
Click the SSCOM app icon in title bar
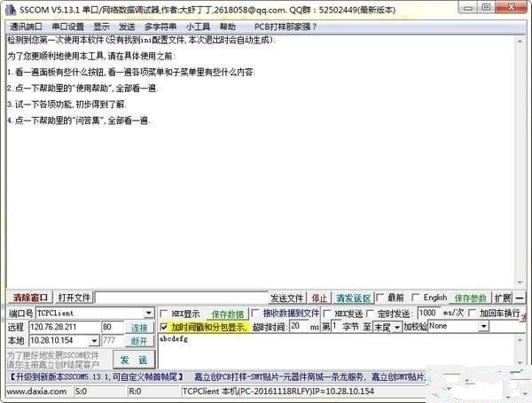click(x=10, y=10)
